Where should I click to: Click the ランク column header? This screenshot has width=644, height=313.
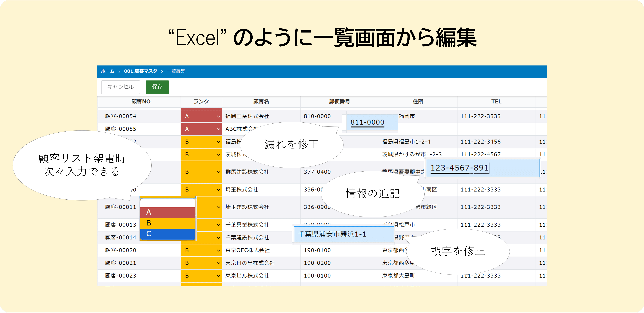click(x=201, y=101)
